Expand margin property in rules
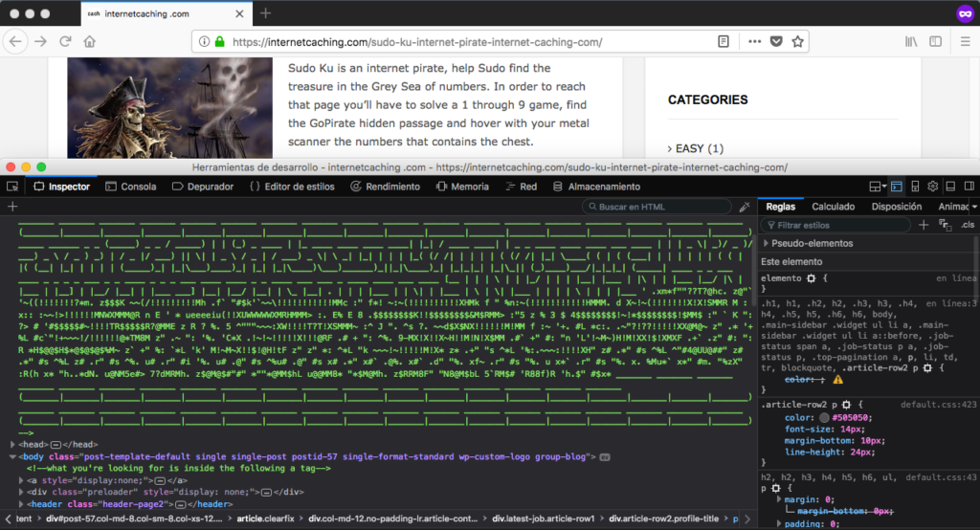 click(x=779, y=499)
